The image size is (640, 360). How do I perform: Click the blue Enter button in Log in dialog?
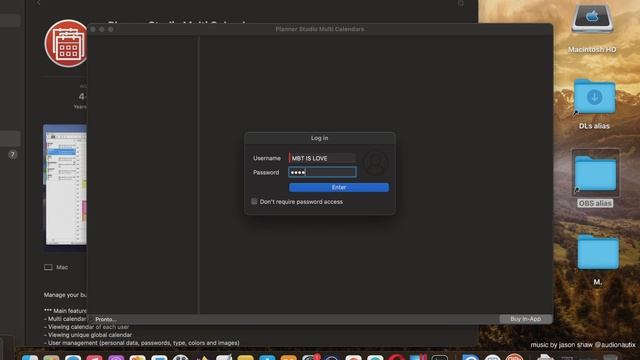point(339,187)
